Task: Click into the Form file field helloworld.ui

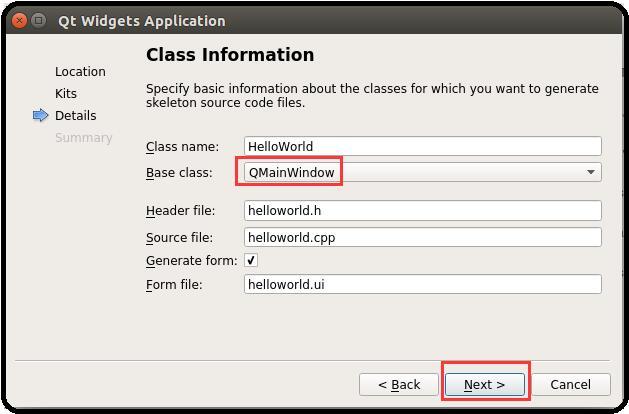Action: click(423, 284)
